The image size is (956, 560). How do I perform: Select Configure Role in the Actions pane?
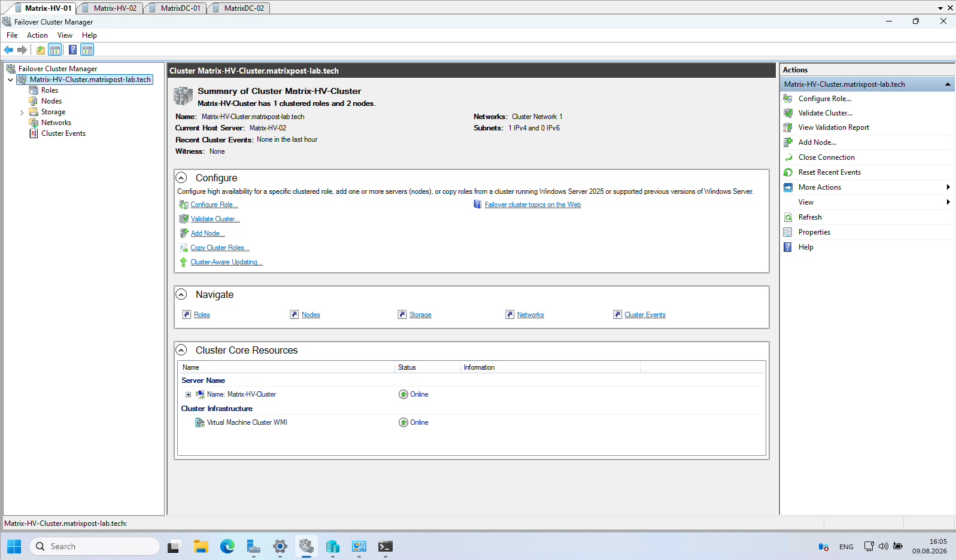[824, 99]
